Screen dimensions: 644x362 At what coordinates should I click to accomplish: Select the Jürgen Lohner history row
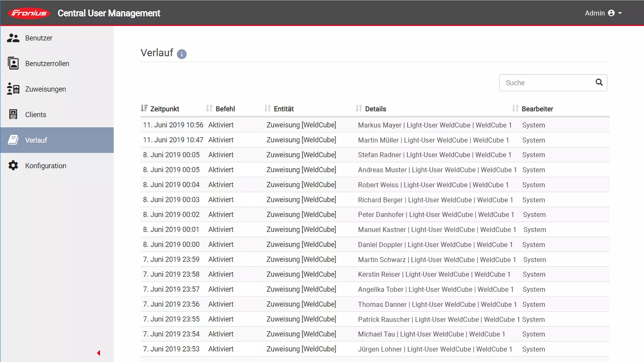[x=375, y=349]
